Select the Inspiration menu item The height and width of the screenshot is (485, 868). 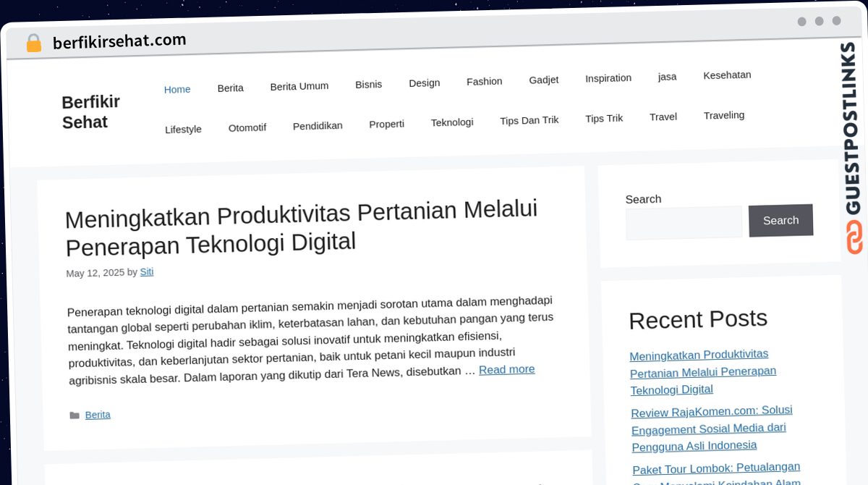(608, 78)
